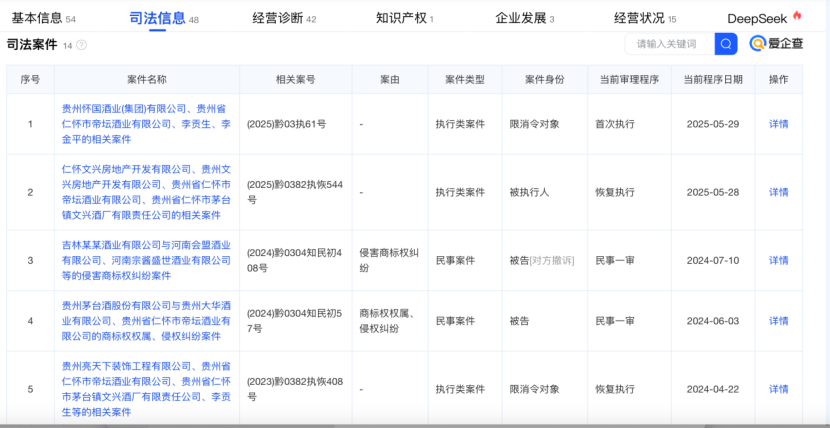
Task: Open 详情 for the 2024-04-22 case
Action: click(778, 389)
